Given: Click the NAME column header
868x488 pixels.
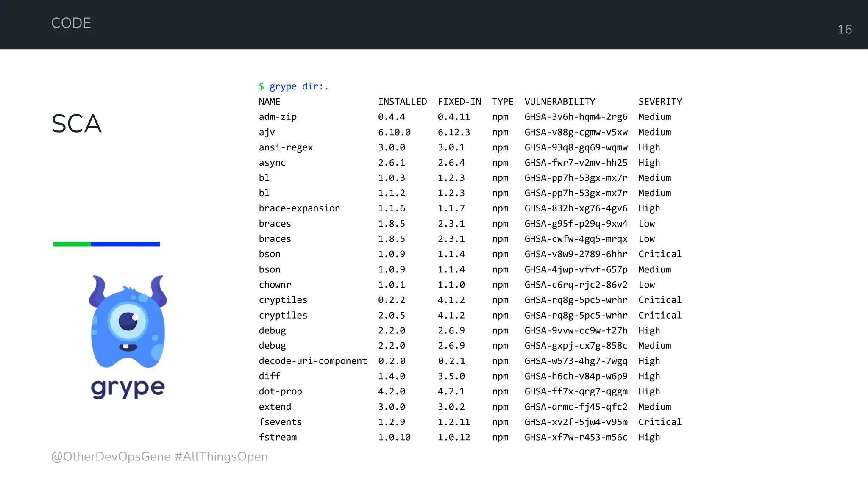Looking at the screenshot, I should (x=270, y=102).
